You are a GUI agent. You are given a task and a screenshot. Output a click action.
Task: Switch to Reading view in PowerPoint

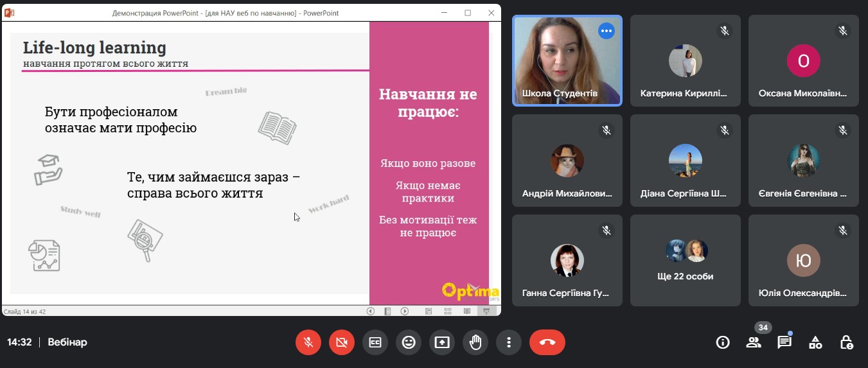[x=466, y=311]
